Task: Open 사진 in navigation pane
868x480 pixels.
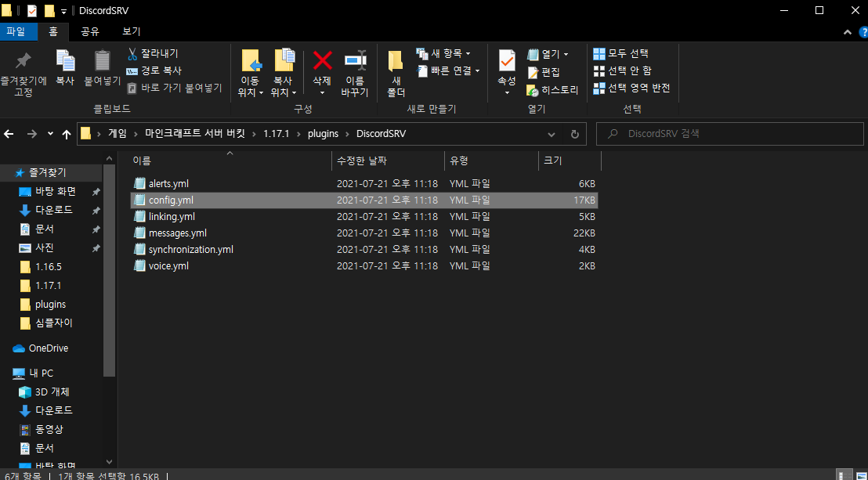Action: (x=45, y=247)
